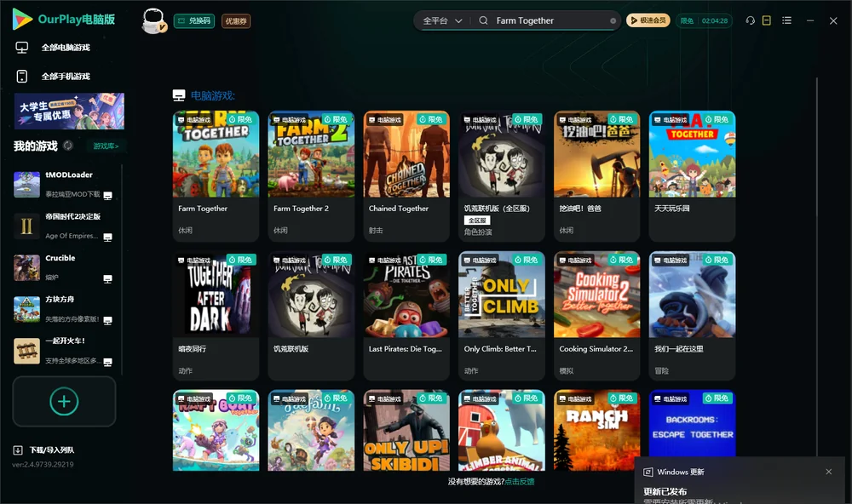The image size is (852, 504).
Task: Click the 极速会员 membership button
Action: pos(648,20)
